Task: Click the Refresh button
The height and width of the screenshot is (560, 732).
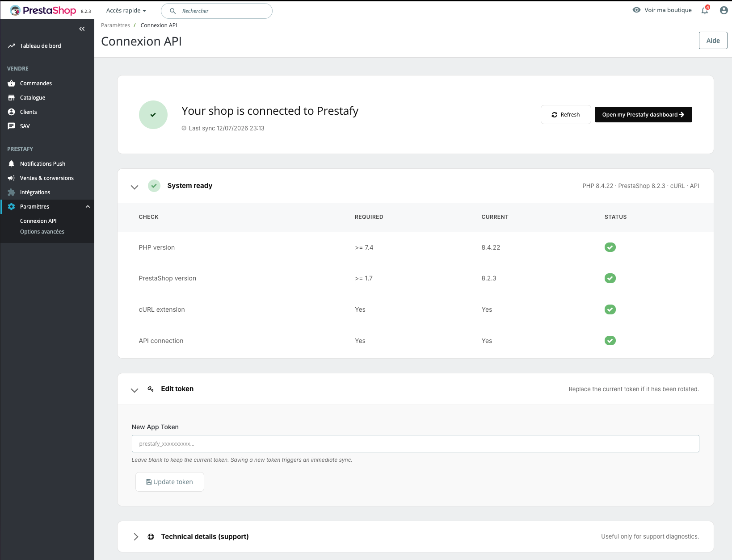Action: (x=566, y=115)
